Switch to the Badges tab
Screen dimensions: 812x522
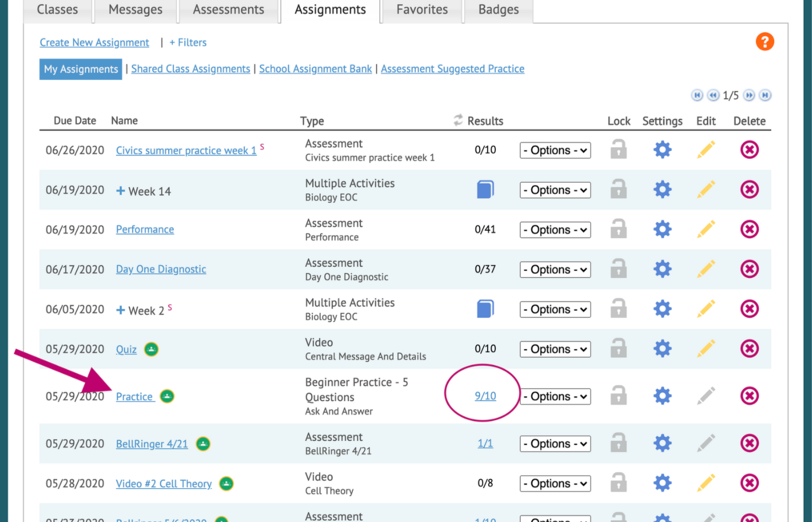pos(498,10)
